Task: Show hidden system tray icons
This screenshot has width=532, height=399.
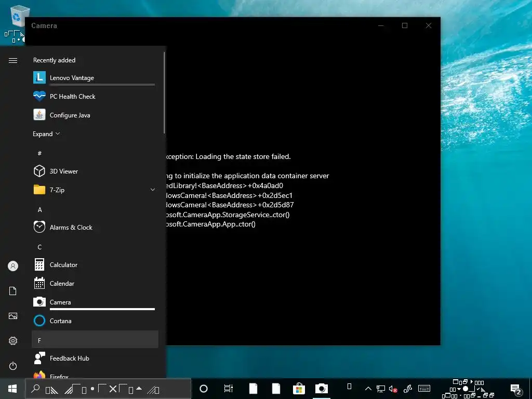Action: 368,389
